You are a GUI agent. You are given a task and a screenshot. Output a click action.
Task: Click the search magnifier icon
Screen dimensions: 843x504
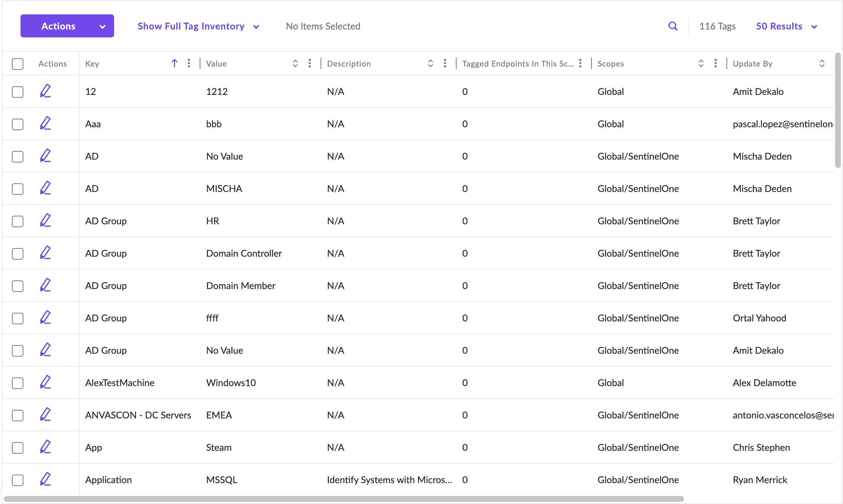[x=673, y=26]
